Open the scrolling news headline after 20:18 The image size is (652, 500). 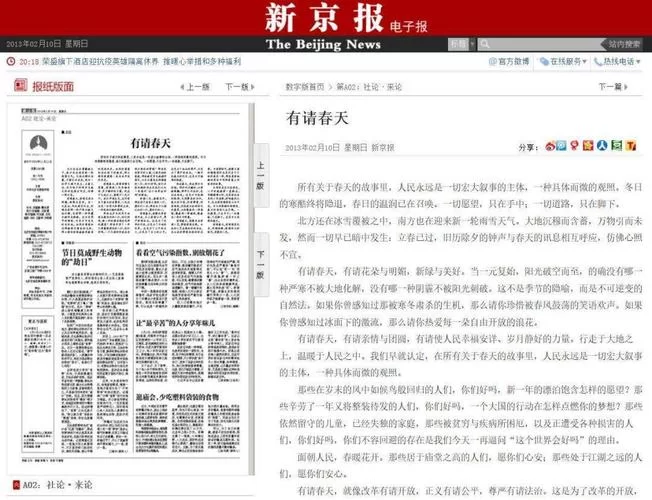141,62
